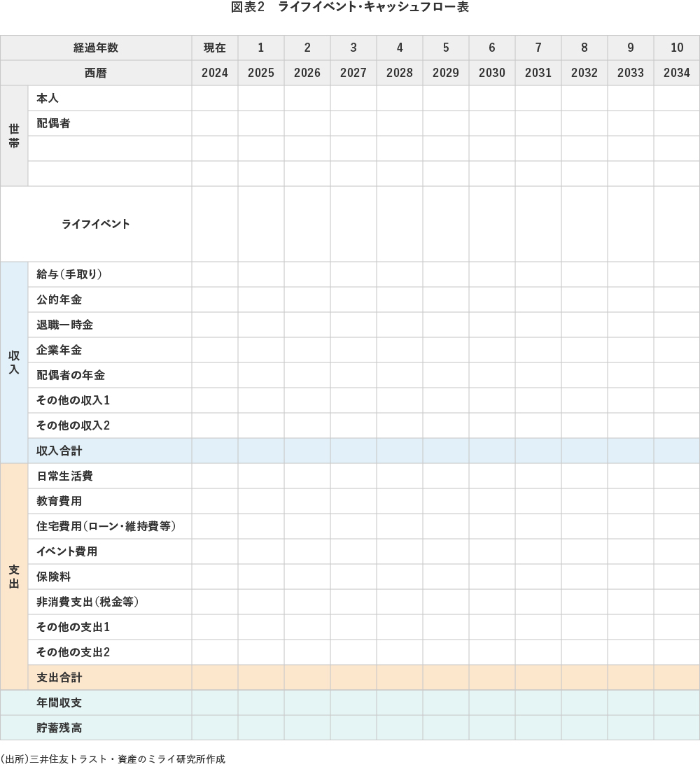Click the 現在 column header
Viewport: 700px width, 769px height.
click(215, 48)
